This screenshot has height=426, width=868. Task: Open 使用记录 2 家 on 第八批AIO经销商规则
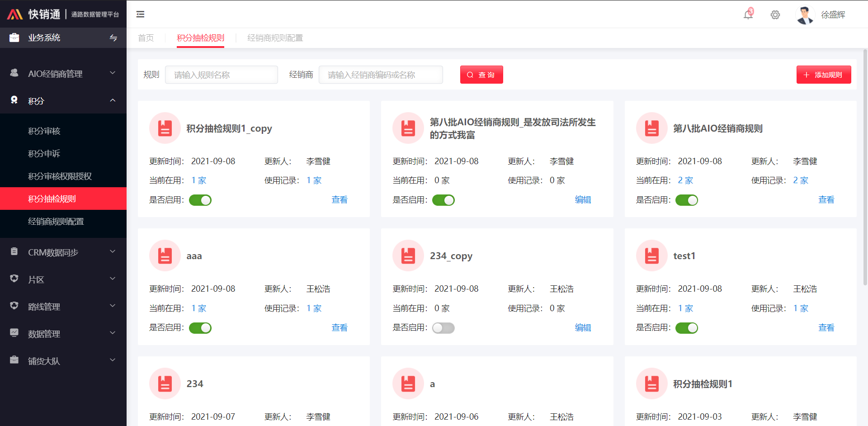coord(801,180)
